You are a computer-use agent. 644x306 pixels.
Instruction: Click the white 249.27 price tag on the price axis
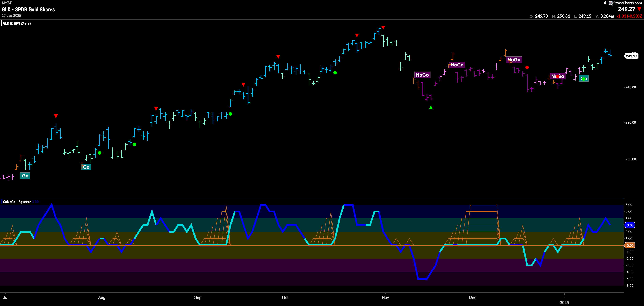click(x=632, y=56)
